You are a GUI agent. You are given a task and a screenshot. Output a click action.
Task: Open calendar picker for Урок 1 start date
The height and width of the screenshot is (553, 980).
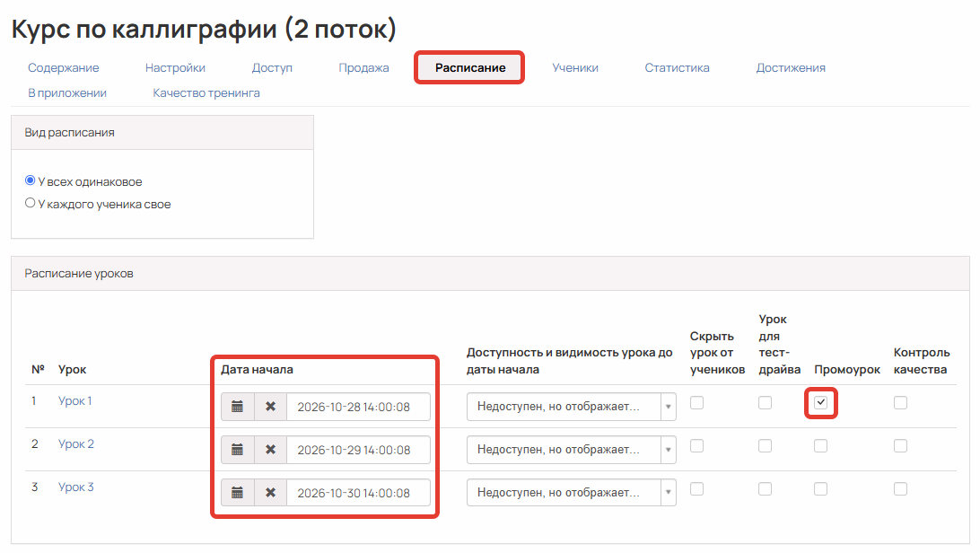click(238, 407)
